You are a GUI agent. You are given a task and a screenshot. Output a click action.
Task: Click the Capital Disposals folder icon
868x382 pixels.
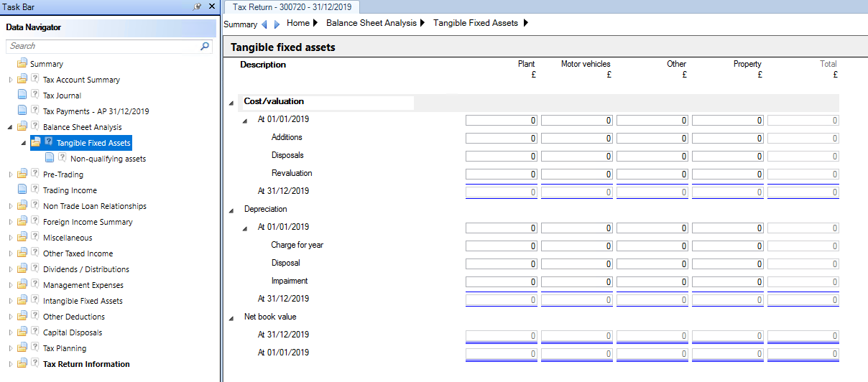click(x=22, y=332)
